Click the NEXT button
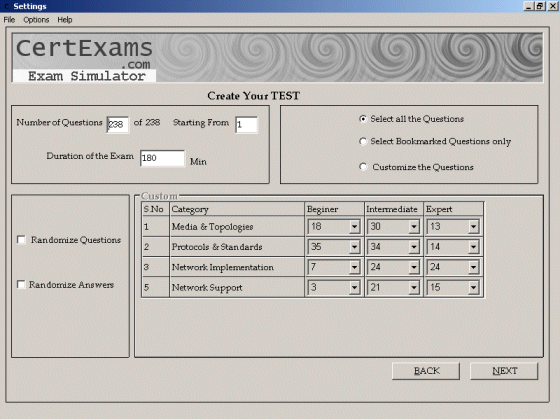This screenshot has width=560, height=420. 504,371
